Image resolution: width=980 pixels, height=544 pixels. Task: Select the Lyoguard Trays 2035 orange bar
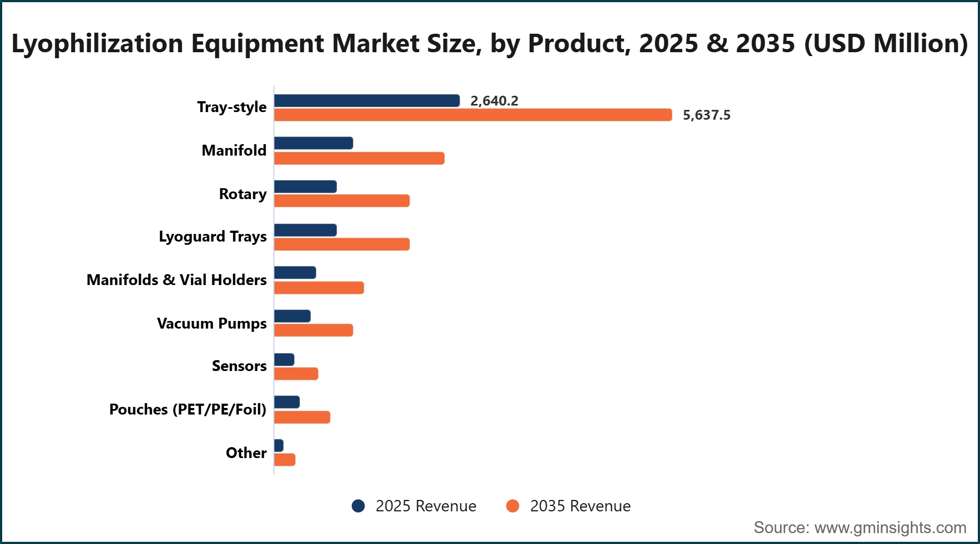point(342,244)
